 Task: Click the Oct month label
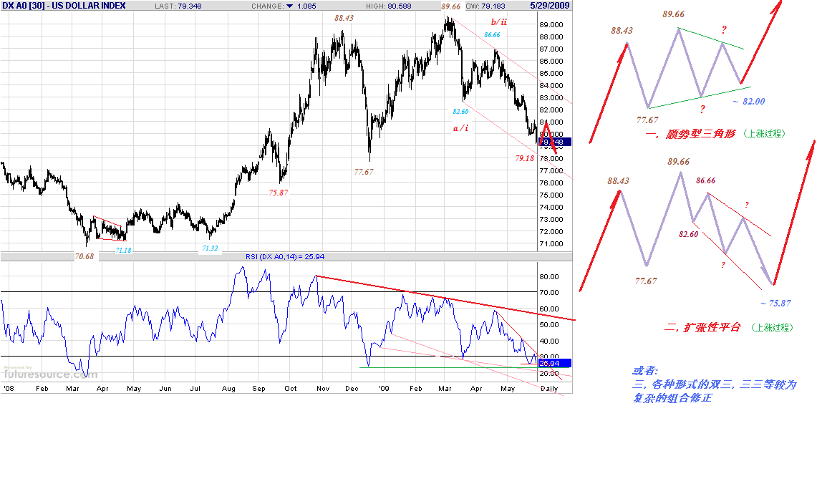click(x=291, y=388)
